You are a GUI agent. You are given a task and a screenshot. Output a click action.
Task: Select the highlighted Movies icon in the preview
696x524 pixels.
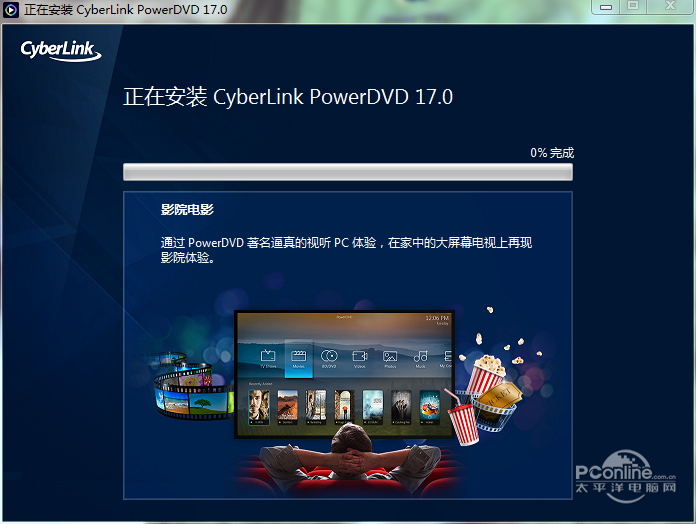point(299,359)
